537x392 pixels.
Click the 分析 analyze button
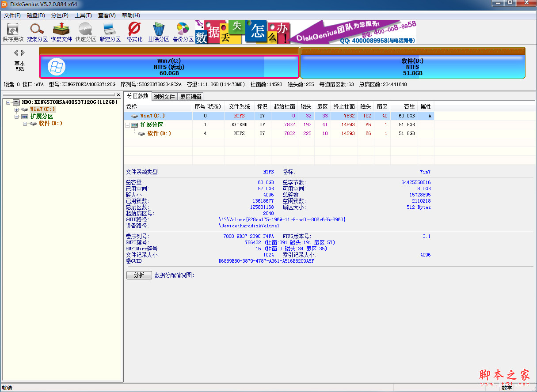pyautogui.click(x=139, y=275)
